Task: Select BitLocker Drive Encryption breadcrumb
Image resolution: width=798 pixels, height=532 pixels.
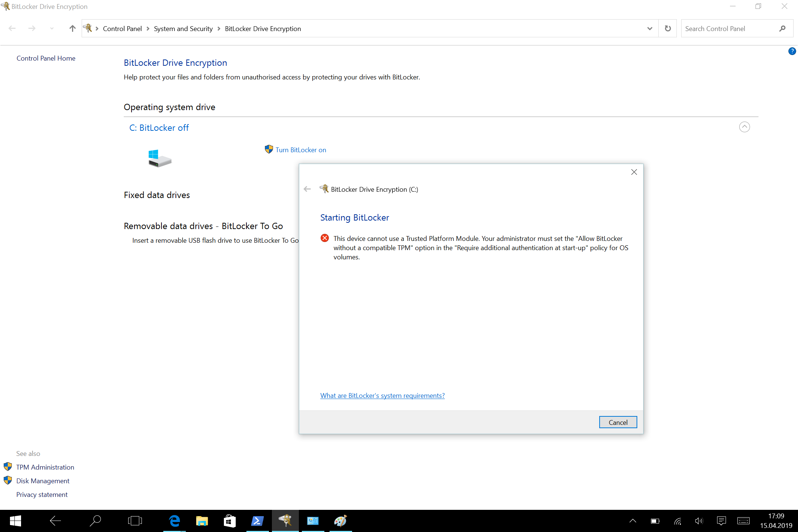Action: pyautogui.click(x=263, y=29)
